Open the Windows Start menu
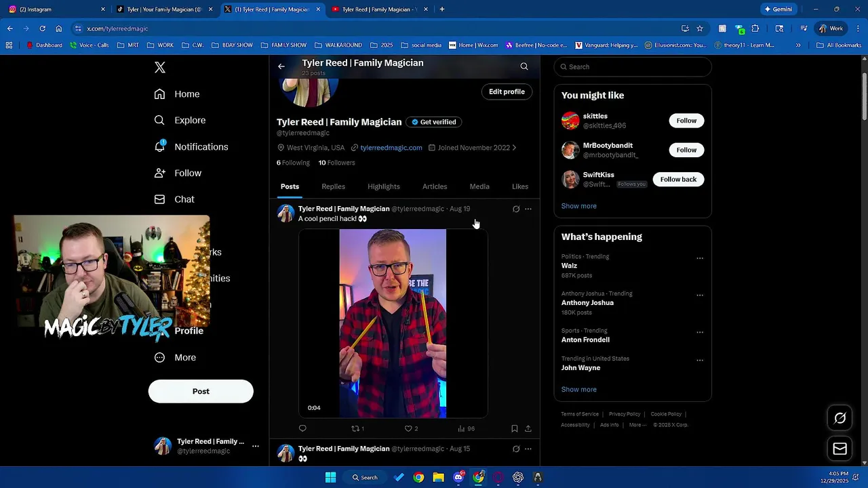The image size is (868, 488). pyautogui.click(x=330, y=477)
